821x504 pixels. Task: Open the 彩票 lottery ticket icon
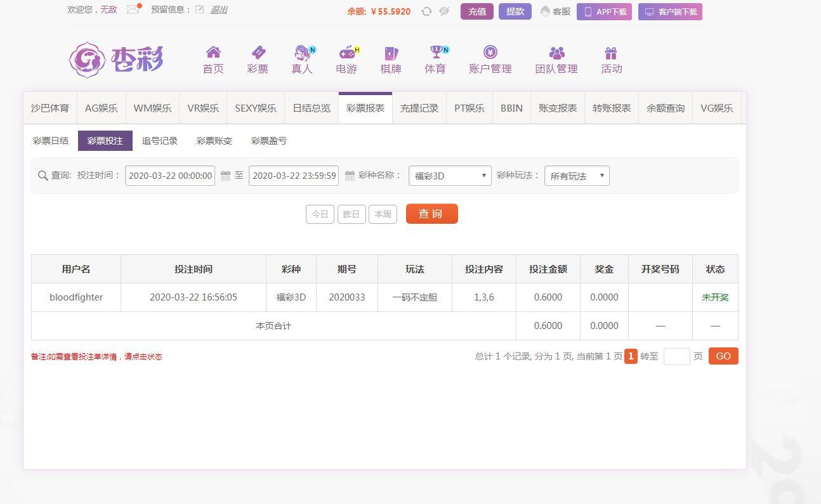click(x=258, y=53)
